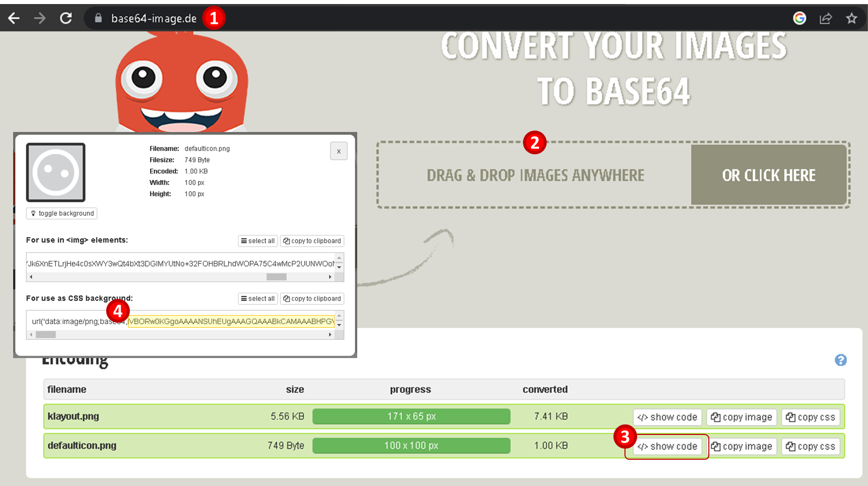Image resolution: width=868 pixels, height=486 pixels.
Task: Click horizontal scrollbar of img code box
Action: click(276, 277)
